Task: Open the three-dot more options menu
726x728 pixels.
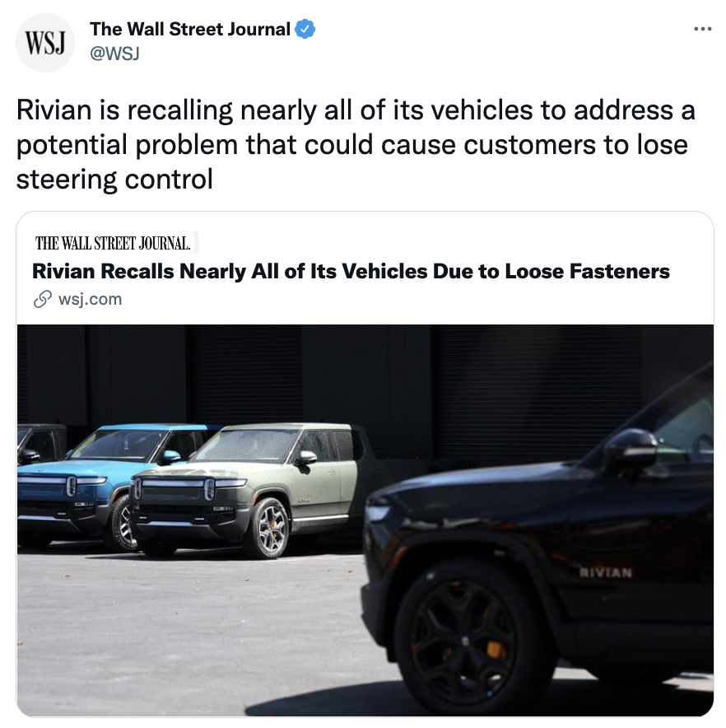Action: pos(702,30)
